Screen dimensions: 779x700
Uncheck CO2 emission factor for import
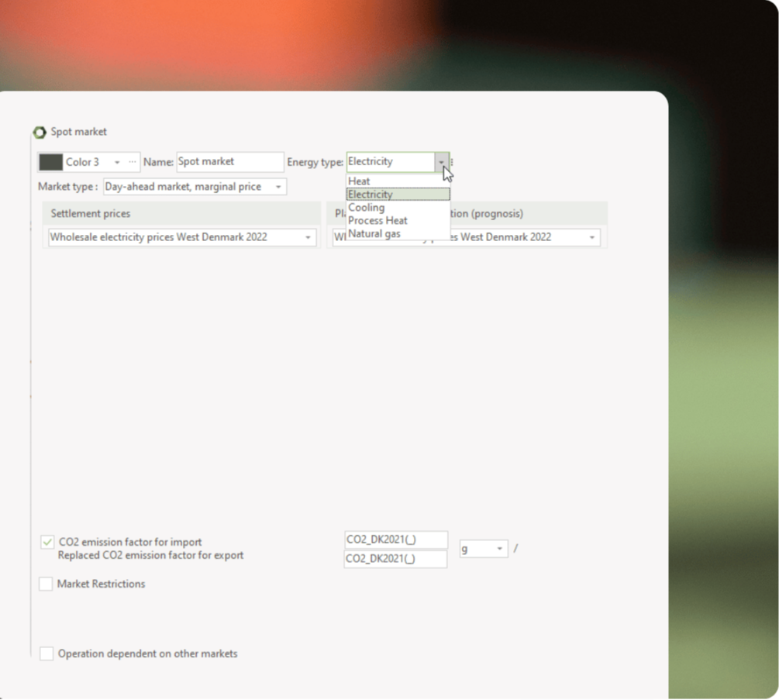[47, 543]
